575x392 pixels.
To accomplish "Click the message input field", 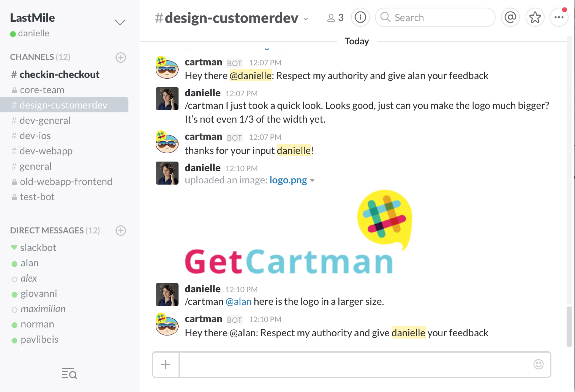I will click(x=360, y=365).
